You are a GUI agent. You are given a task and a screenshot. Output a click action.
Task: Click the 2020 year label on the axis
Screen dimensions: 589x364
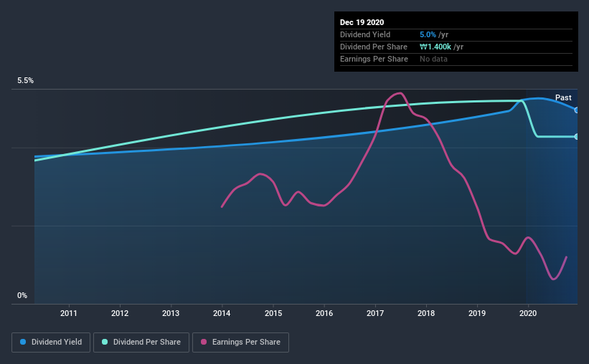pyautogui.click(x=528, y=313)
